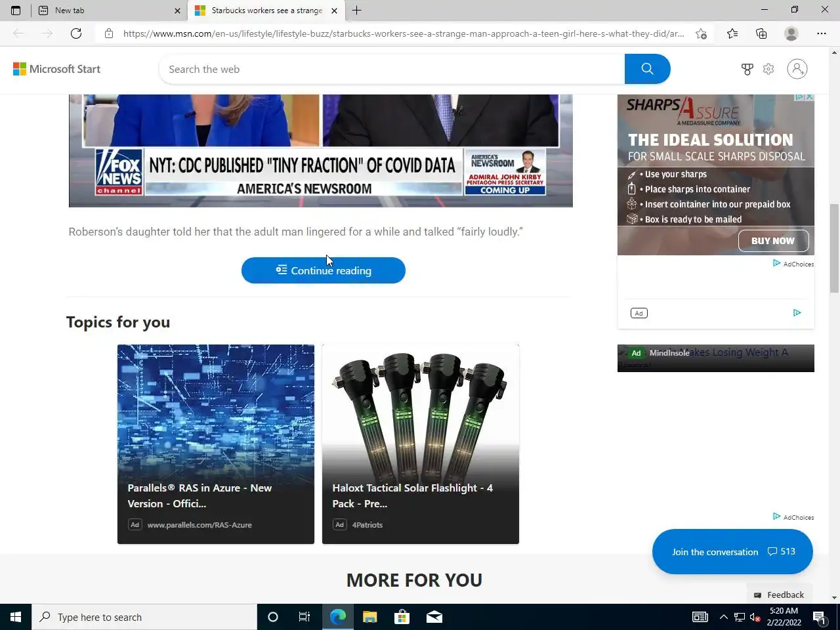This screenshot has height=630, width=840.
Task: Open the Mail app from the taskbar
Action: pos(434,617)
